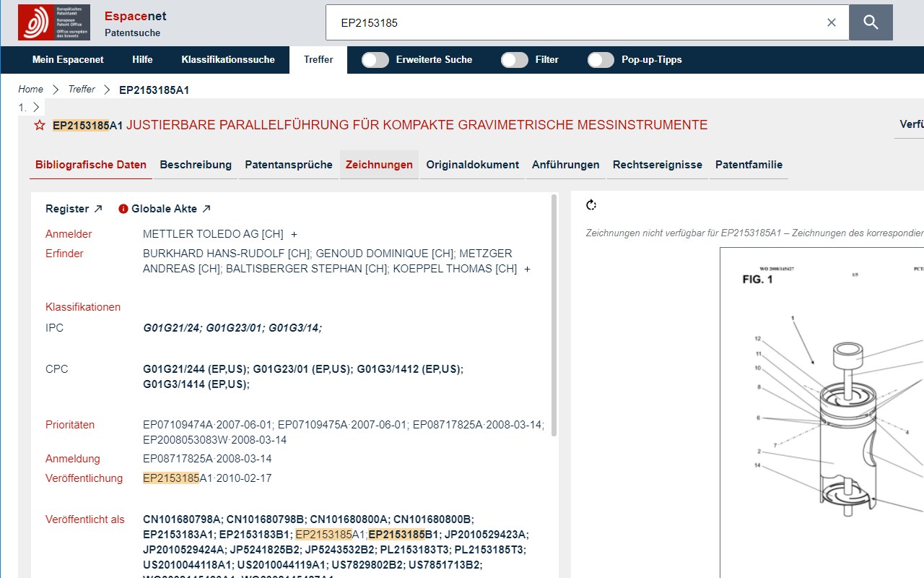Click the Register external-link arrow
Image resolution: width=924 pixels, height=578 pixels.
(x=98, y=209)
